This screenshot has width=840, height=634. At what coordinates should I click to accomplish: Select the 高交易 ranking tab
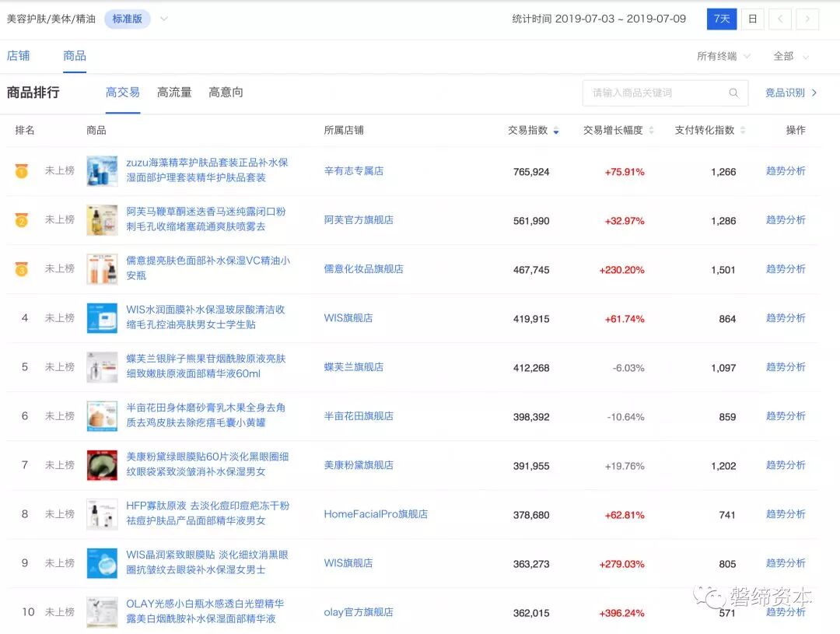123,93
